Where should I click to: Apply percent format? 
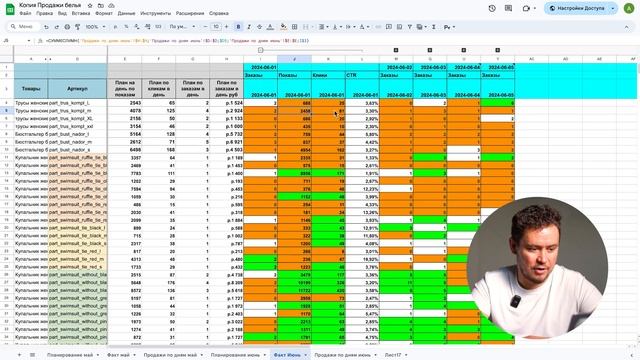coord(126,27)
